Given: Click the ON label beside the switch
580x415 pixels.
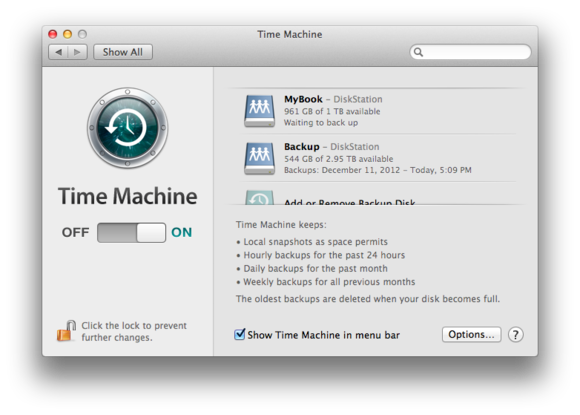Looking at the screenshot, I should tap(182, 233).
